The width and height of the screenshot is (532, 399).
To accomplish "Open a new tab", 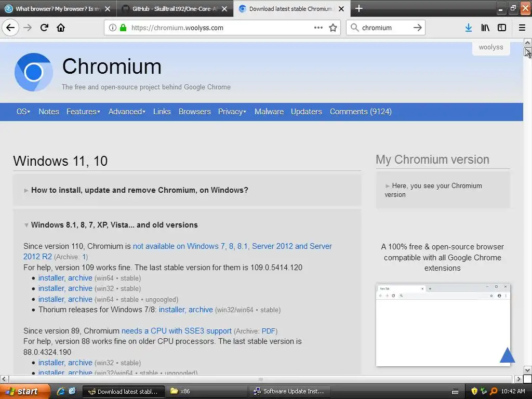I will pyautogui.click(x=358, y=8).
